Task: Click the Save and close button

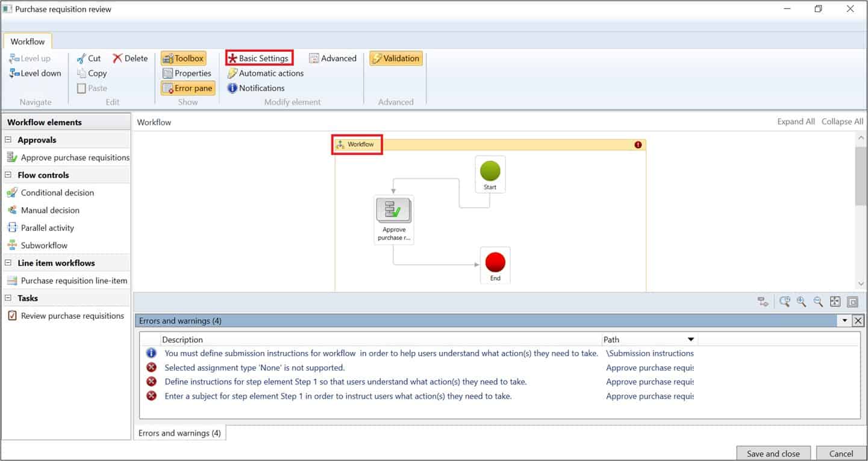Action: click(773, 453)
